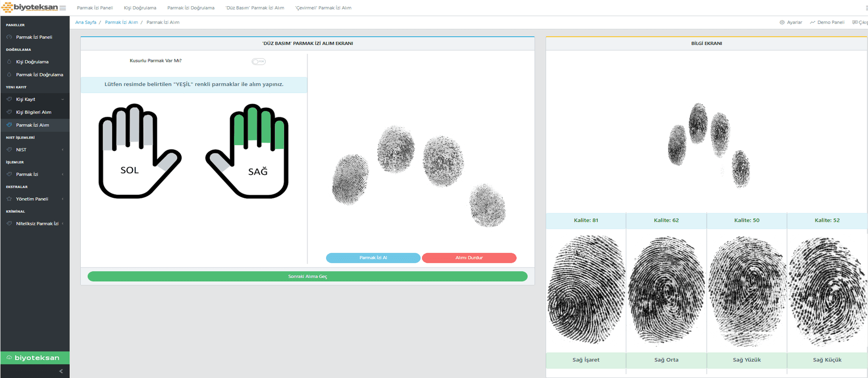
Task: Go to Ana Sayfa breadcrumb link
Action: [x=85, y=22]
